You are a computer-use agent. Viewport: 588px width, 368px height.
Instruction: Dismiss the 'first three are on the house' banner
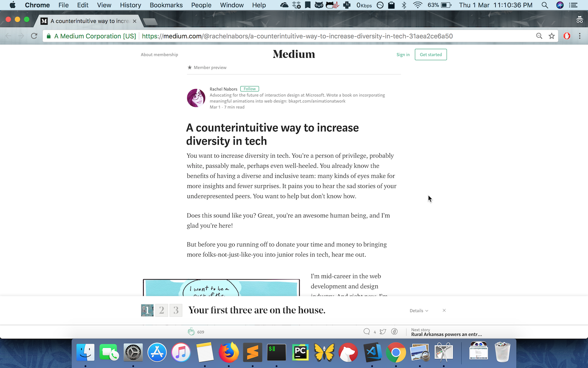[444, 310]
